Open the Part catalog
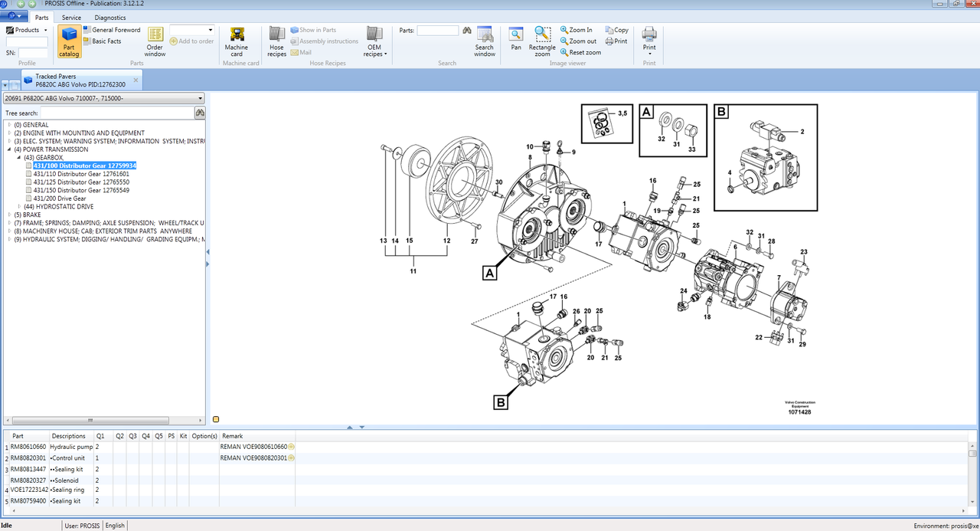 pyautogui.click(x=69, y=41)
